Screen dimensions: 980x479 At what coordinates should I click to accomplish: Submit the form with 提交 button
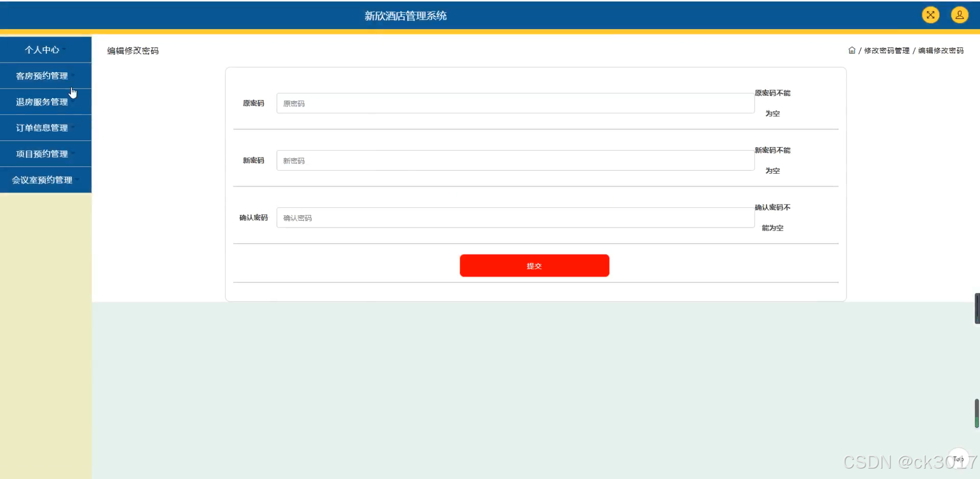(535, 266)
